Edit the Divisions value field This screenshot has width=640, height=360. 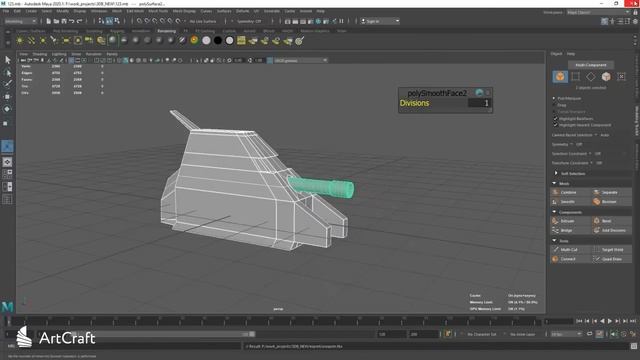pyautogui.click(x=479, y=103)
